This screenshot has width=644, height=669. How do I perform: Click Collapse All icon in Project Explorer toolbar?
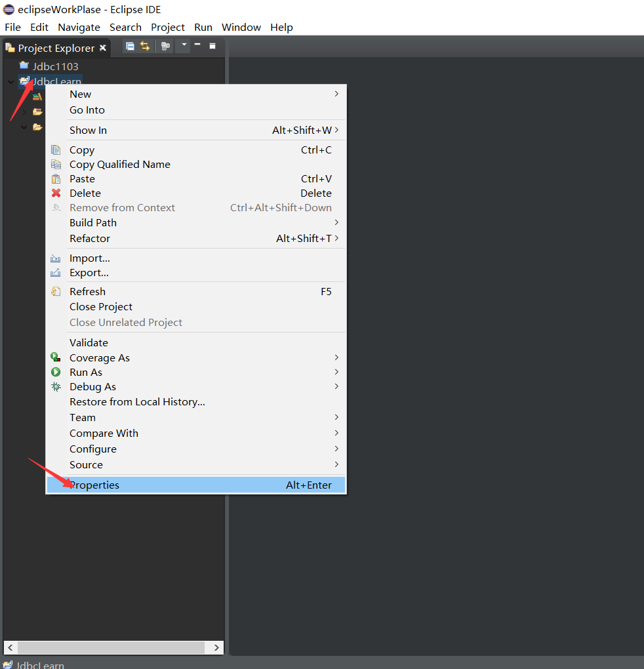[x=130, y=46]
